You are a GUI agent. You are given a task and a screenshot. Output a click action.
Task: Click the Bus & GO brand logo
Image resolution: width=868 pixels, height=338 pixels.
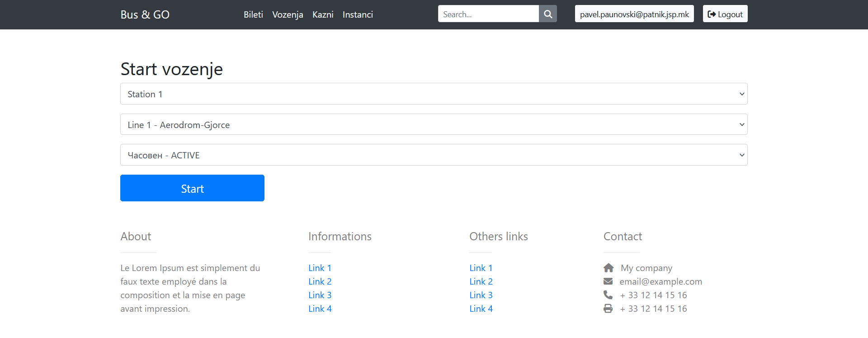click(x=145, y=14)
